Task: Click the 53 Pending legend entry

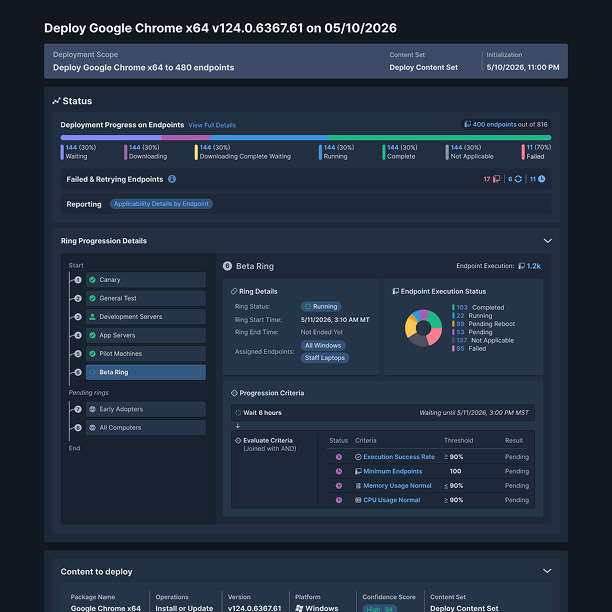Action: coord(472,332)
